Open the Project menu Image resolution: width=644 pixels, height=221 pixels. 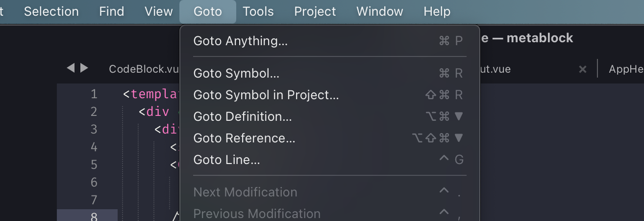315,11
